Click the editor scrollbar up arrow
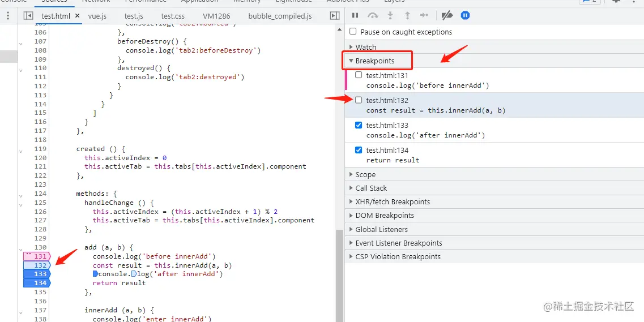Viewport: 644px width, 322px height. coord(339,29)
